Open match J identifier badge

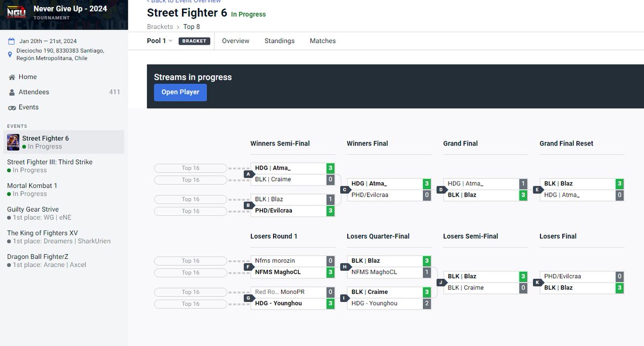[x=442, y=283]
